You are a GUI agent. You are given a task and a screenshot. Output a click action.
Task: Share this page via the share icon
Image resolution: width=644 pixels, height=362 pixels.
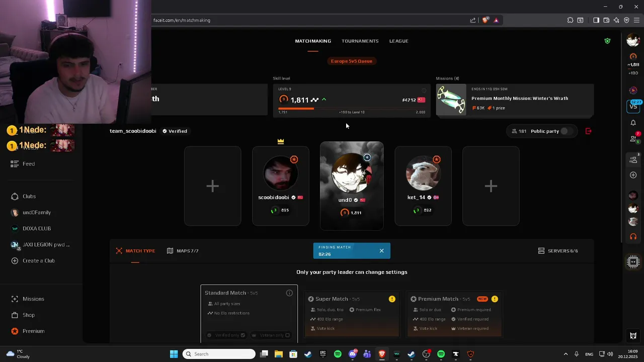click(x=473, y=20)
